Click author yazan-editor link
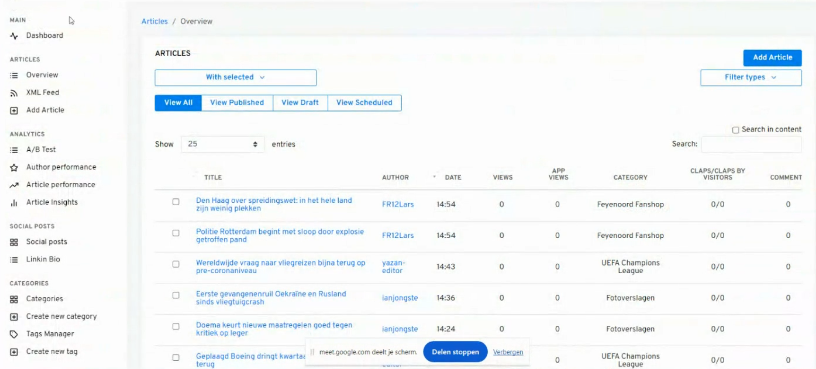 pos(393,267)
